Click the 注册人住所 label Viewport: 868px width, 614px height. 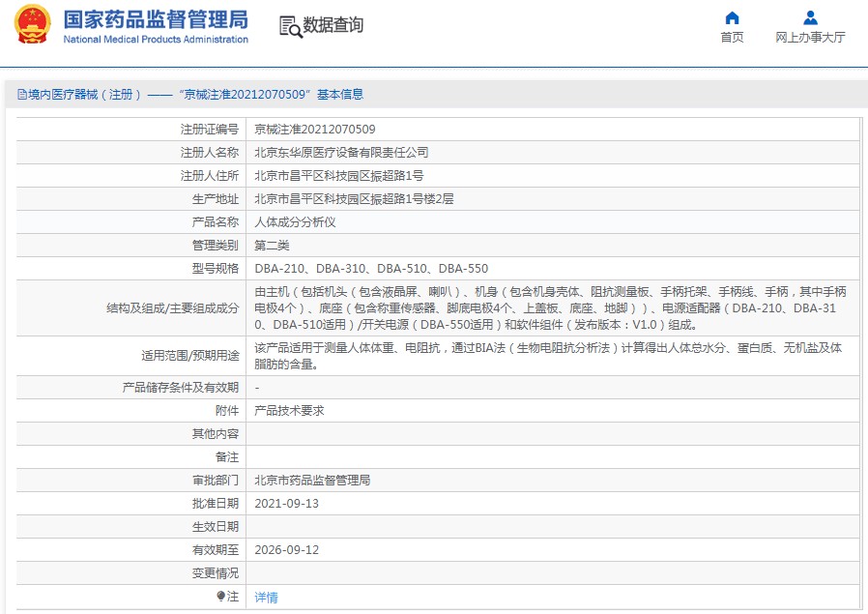(209, 176)
